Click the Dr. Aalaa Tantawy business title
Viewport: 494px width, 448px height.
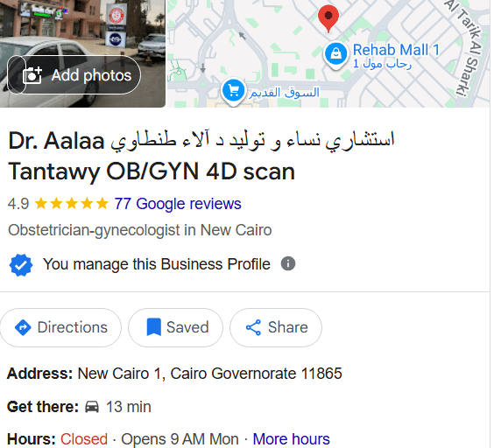201,156
